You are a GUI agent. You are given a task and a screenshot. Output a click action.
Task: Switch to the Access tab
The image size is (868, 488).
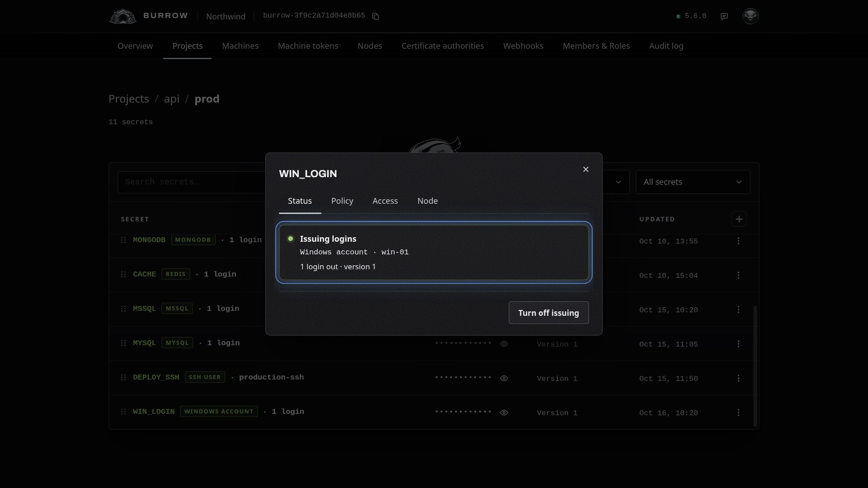(x=385, y=201)
